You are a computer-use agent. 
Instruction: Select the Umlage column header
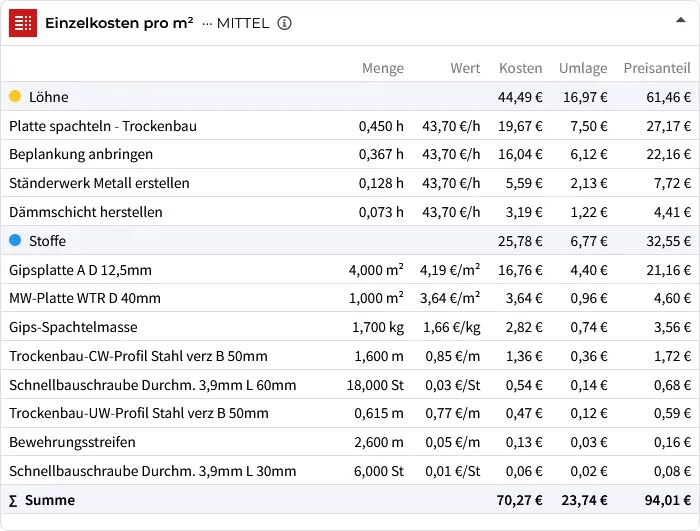[583, 68]
